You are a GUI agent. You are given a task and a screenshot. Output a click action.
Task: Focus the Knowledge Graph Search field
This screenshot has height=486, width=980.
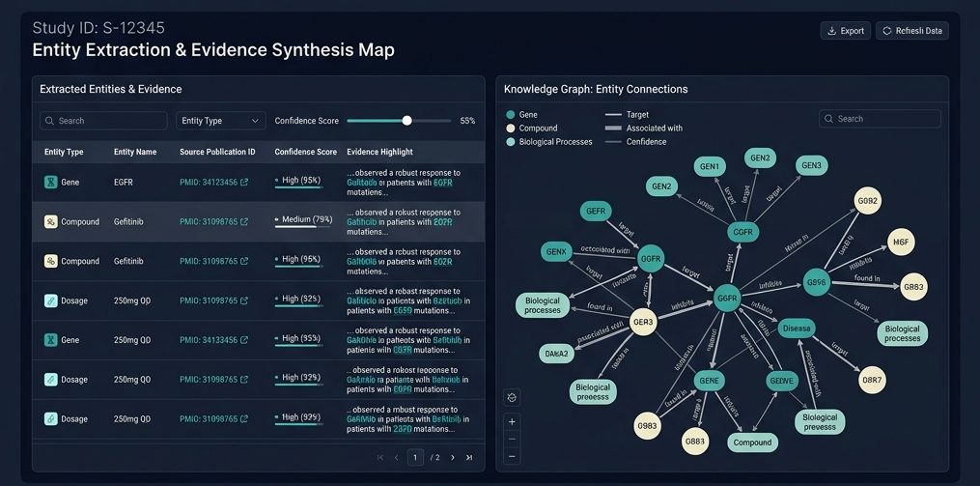[x=880, y=119]
